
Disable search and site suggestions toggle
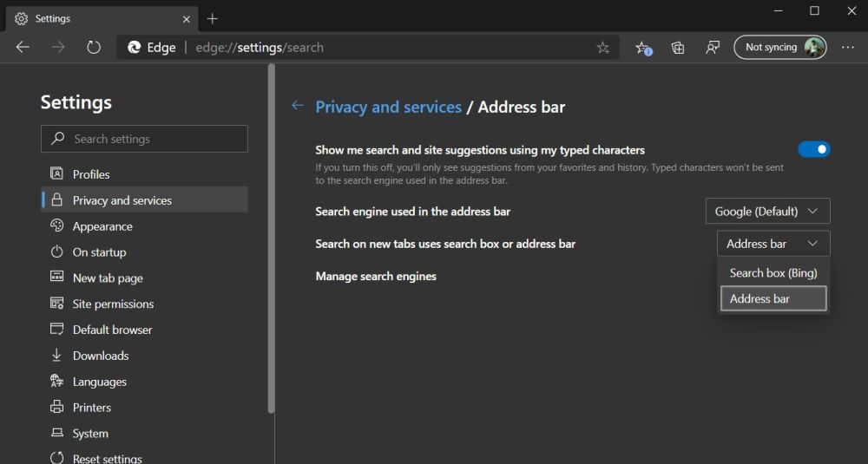(x=813, y=149)
